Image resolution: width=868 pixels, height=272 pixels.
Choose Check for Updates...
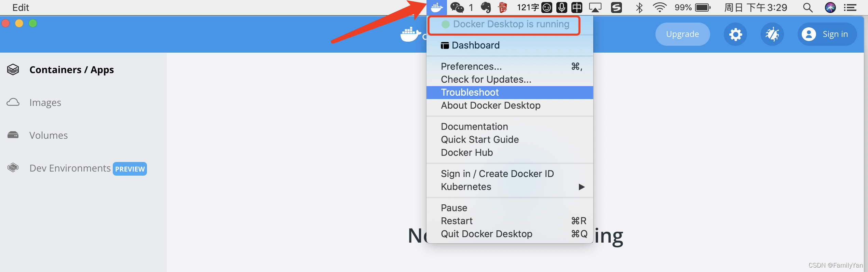510,79
